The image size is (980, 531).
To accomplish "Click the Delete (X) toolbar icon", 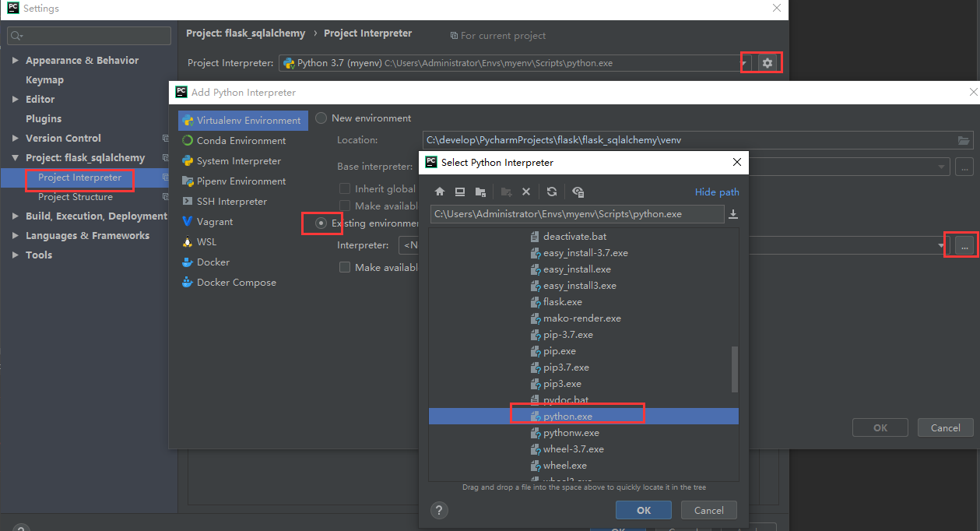I will pos(526,192).
